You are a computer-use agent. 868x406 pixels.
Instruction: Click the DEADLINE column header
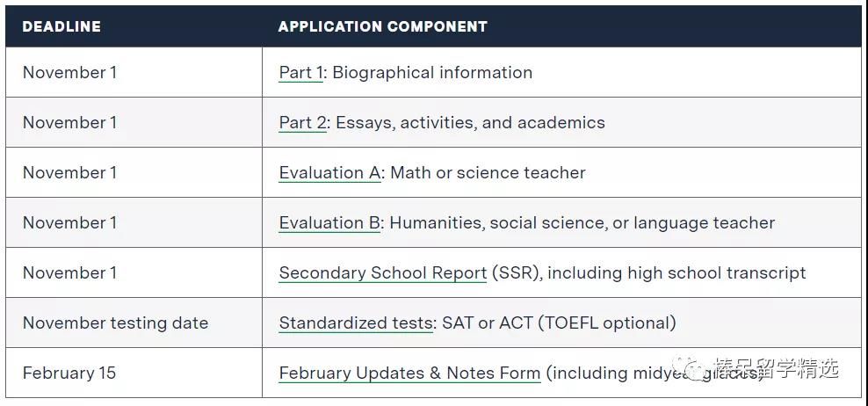(x=61, y=26)
